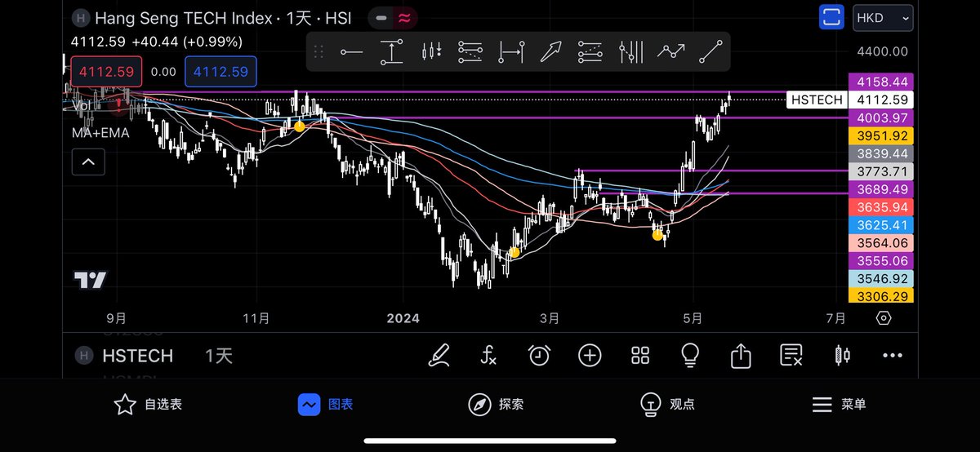
Task: Click the blue 3625.41 price label
Action: click(881, 225)
